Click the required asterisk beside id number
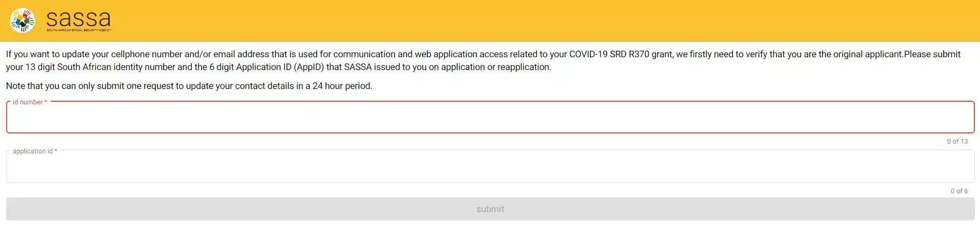Screen dimensions: 980x251 (x=46, y=102)
